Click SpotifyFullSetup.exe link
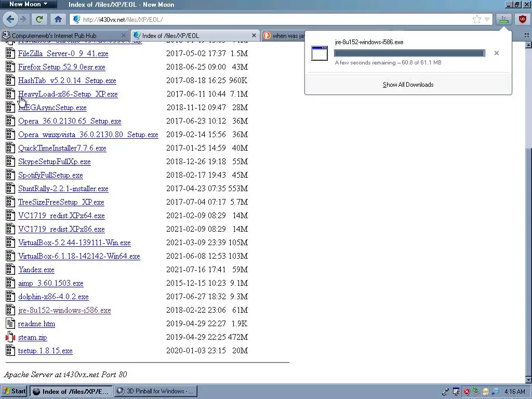The height and width of the screenshot is (399, 532). (50, 175)
